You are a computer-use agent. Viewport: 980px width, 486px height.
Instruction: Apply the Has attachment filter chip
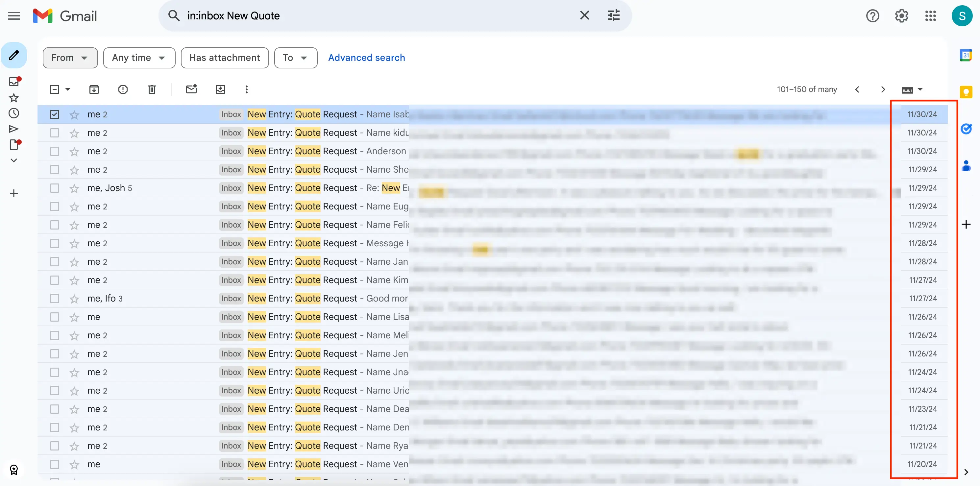point(225,58)
